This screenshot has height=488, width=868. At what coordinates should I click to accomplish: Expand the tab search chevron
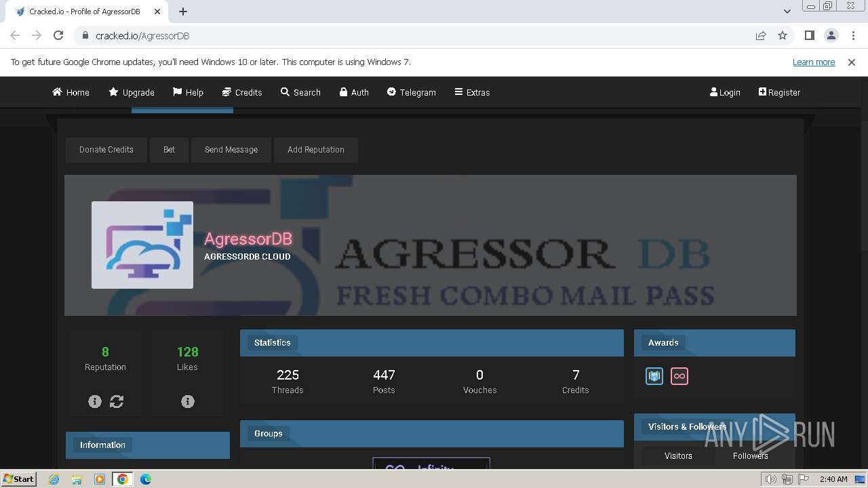pyautogui.click(x=787, y=12)
